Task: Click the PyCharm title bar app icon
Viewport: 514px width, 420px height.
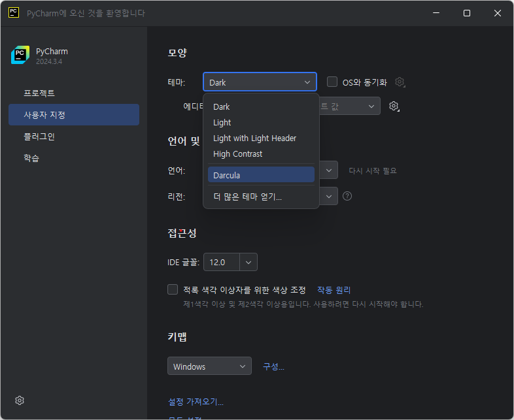Action: (x=14, y=13)
